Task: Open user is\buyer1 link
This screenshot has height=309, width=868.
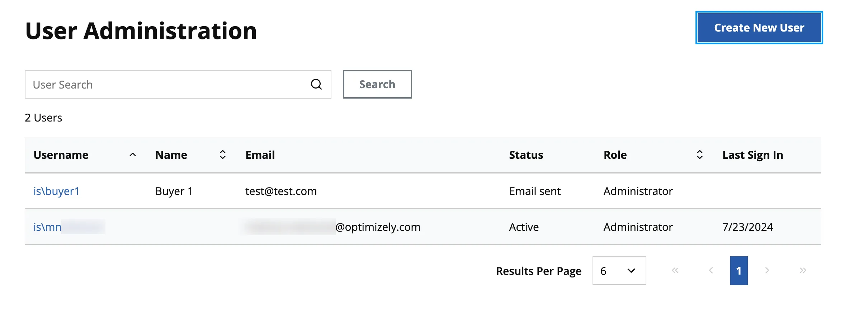Action: [56, 191]
